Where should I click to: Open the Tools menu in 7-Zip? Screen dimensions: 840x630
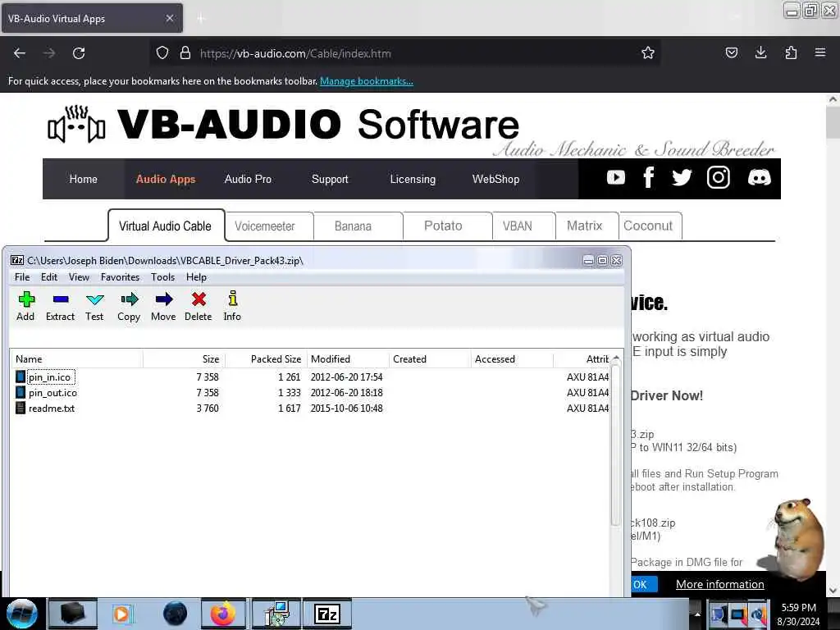pos(163,277)
